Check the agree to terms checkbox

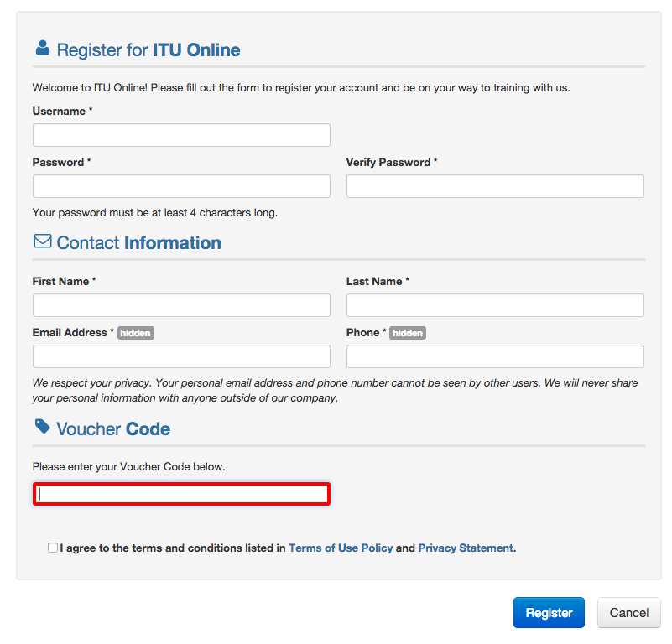[x=53, y=548]
